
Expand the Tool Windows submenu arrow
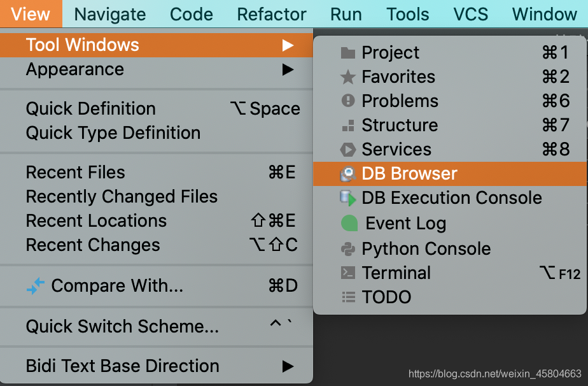288,45
